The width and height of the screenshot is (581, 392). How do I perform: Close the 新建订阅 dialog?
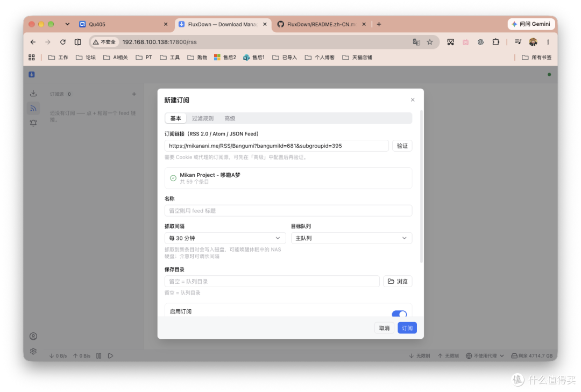413,99
